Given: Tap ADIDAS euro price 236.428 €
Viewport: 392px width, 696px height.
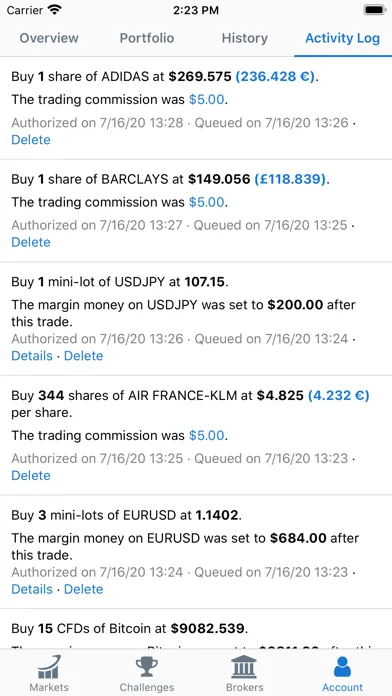Looking at the screenshot, I should (275, 77).
